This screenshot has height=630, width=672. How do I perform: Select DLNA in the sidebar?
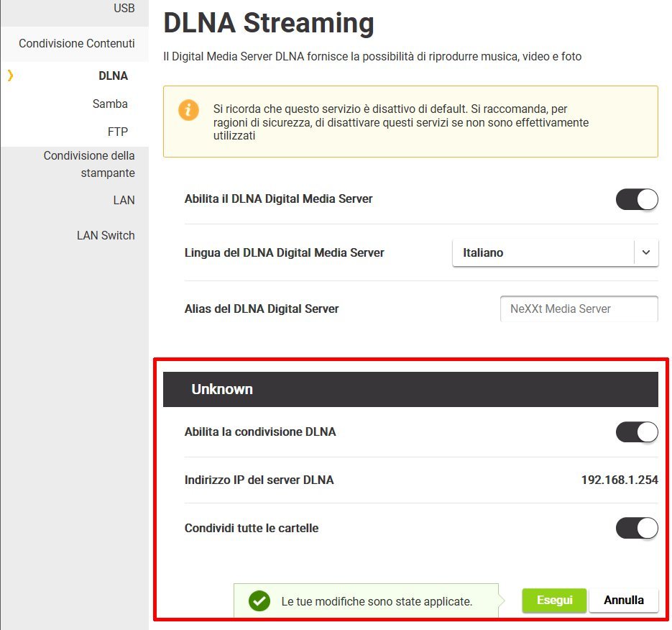[113, 76]
